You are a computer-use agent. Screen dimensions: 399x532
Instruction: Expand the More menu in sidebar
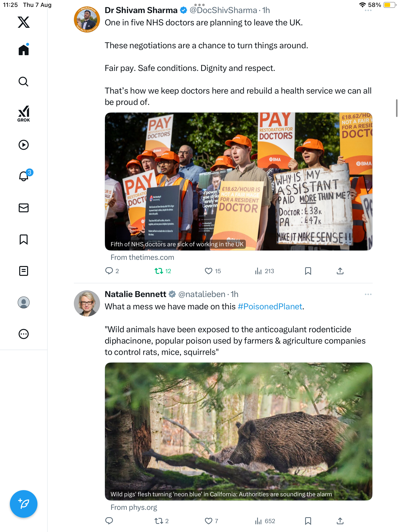(24, 334)
